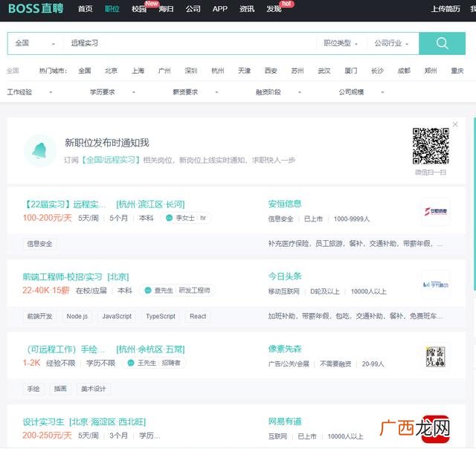Click the search keyword field with 远程实习
The image size is (476, 449).
click(x=190, y=43)
